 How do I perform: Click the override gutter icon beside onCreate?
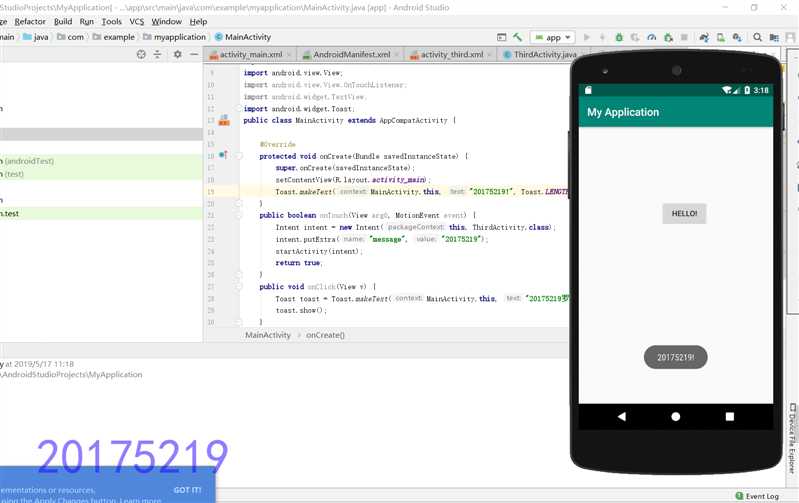click(223, 155)
